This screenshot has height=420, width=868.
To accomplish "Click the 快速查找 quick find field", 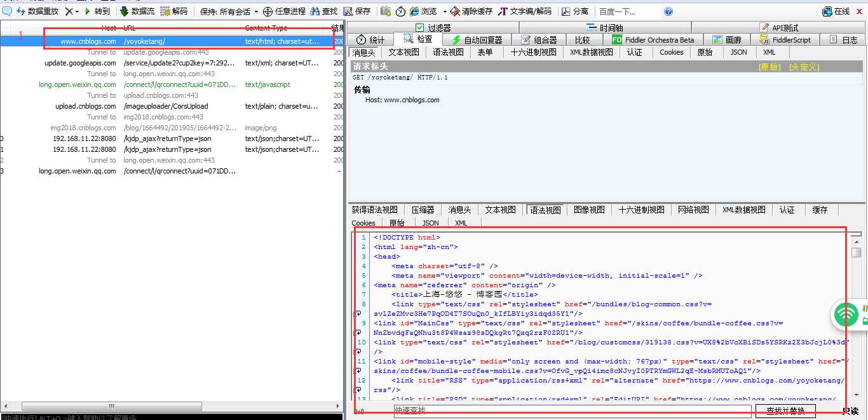I will tap(572, 411).
